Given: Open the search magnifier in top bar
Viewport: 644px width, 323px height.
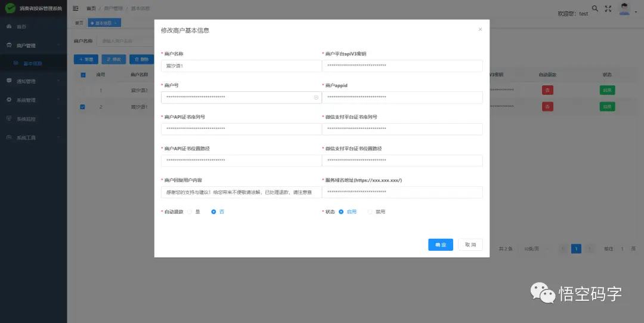Looking at the screenshot, I should coord(595,8).
